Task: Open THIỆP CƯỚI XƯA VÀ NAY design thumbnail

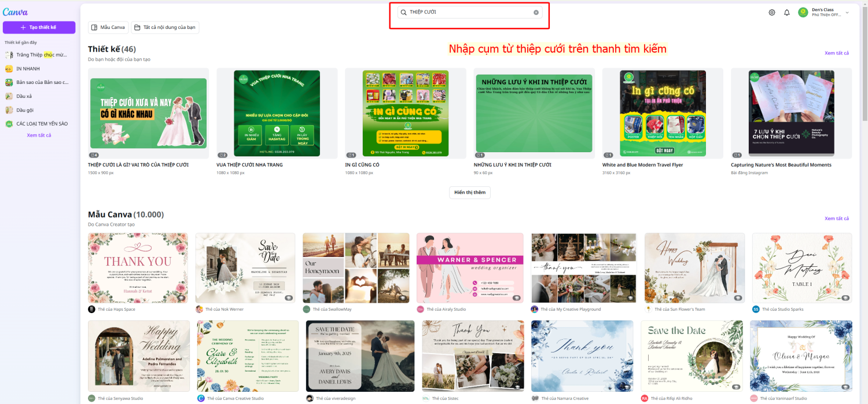Action: coord(148,113)
